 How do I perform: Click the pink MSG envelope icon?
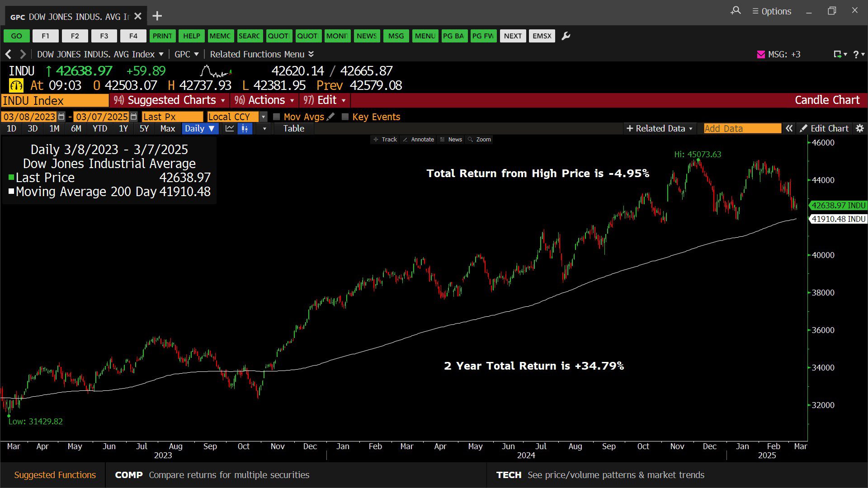[x=761, y=54]
